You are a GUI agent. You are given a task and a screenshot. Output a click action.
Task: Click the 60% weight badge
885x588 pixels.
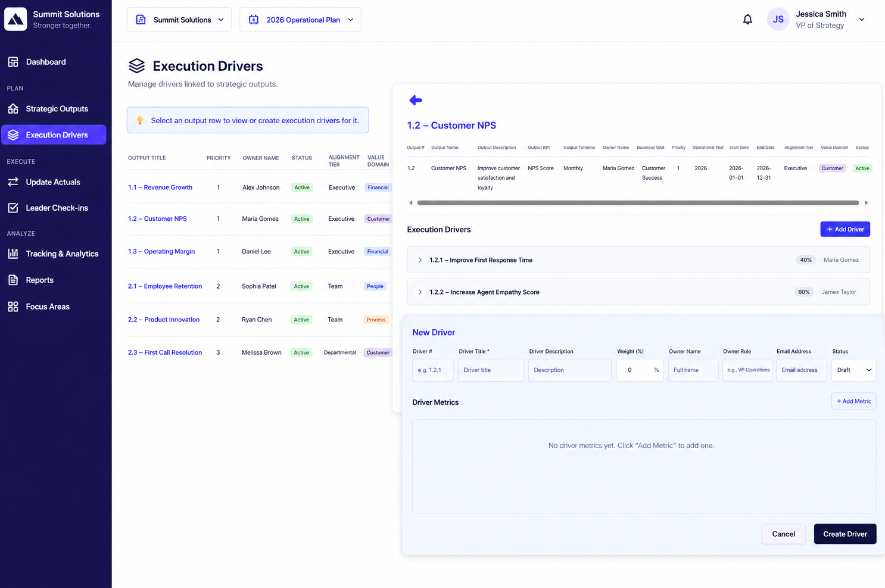point(804,292)
